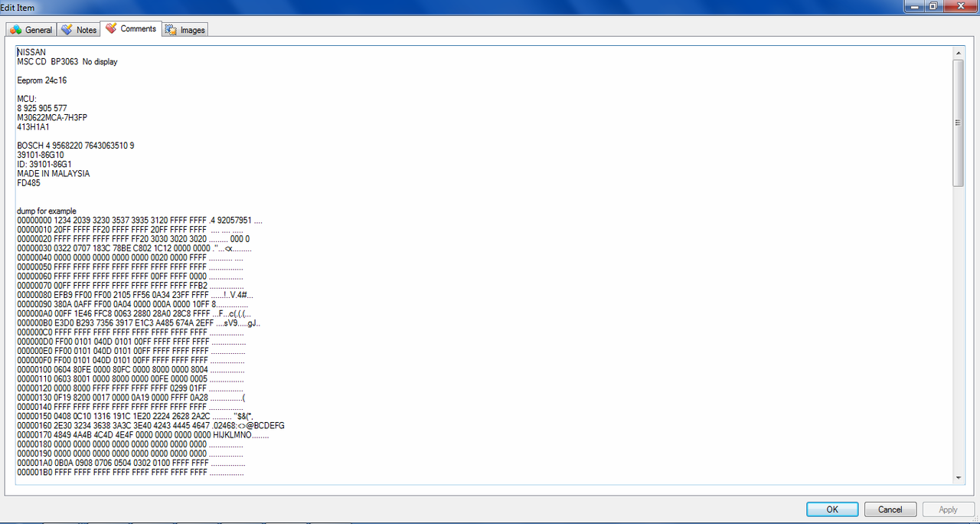This screenshot has height=524, width=980.
Task: Click the hex dump row 00000020
Action: pyautogui.click(x=133, y=239)
